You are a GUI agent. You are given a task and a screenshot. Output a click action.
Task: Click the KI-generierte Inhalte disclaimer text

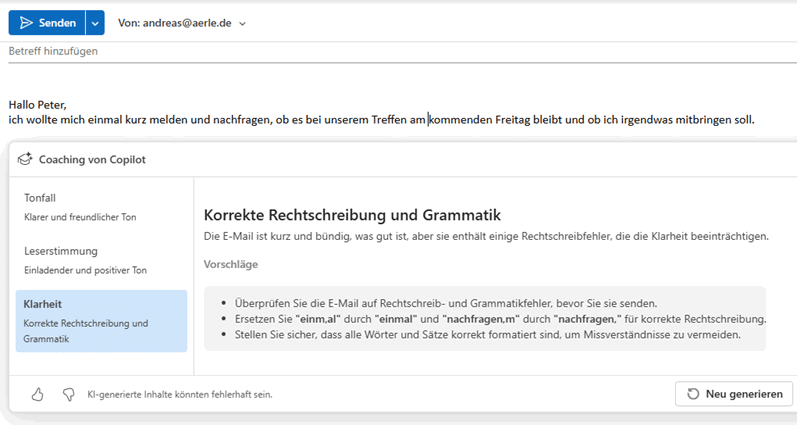point(180,394)
